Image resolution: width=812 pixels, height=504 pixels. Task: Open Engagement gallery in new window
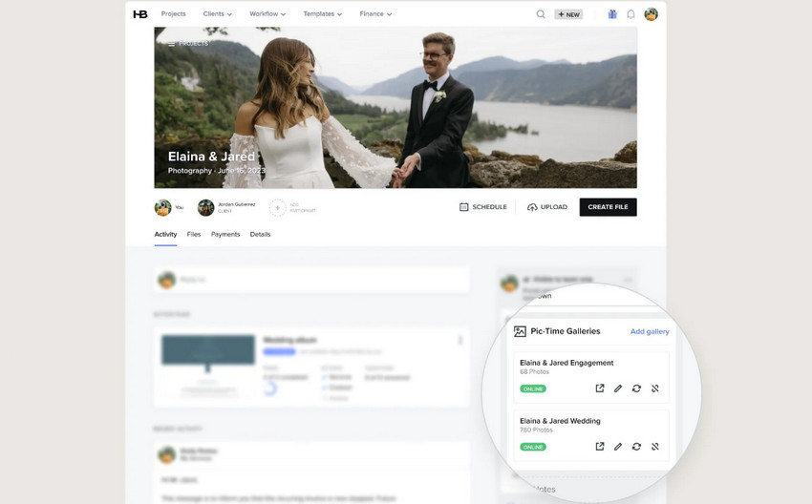pos(600,388)
